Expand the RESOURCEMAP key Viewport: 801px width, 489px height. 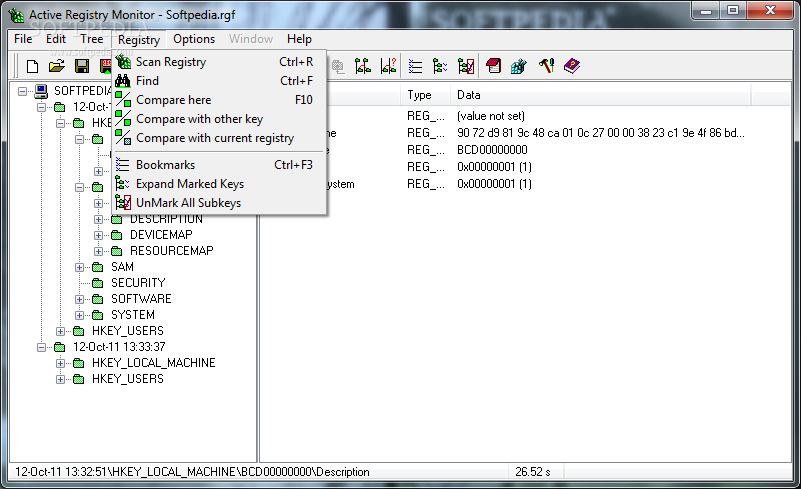(98, 251)
